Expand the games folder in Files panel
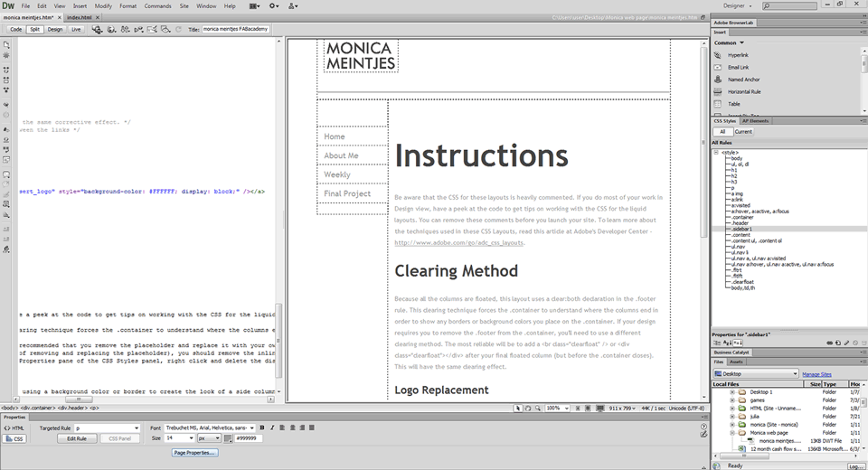This screenshot has height=470, width=868. click(x=732, y=400)
